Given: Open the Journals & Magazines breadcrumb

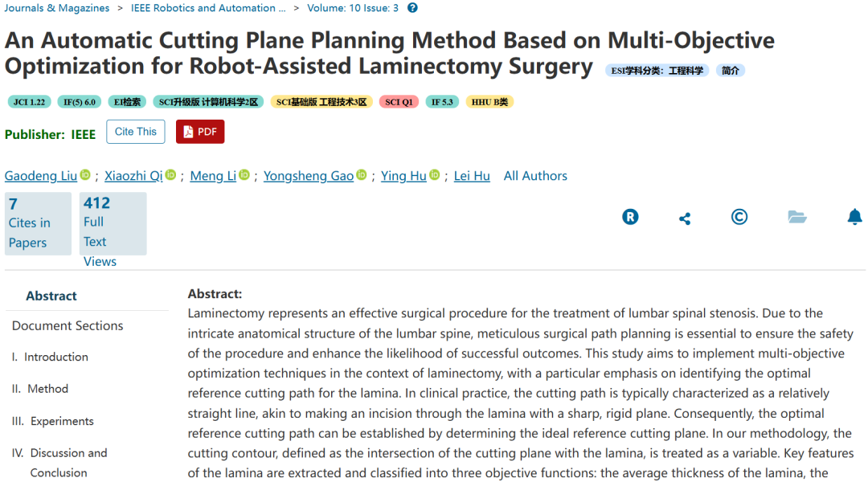Looking at the screenshot, I should (56, 8).
